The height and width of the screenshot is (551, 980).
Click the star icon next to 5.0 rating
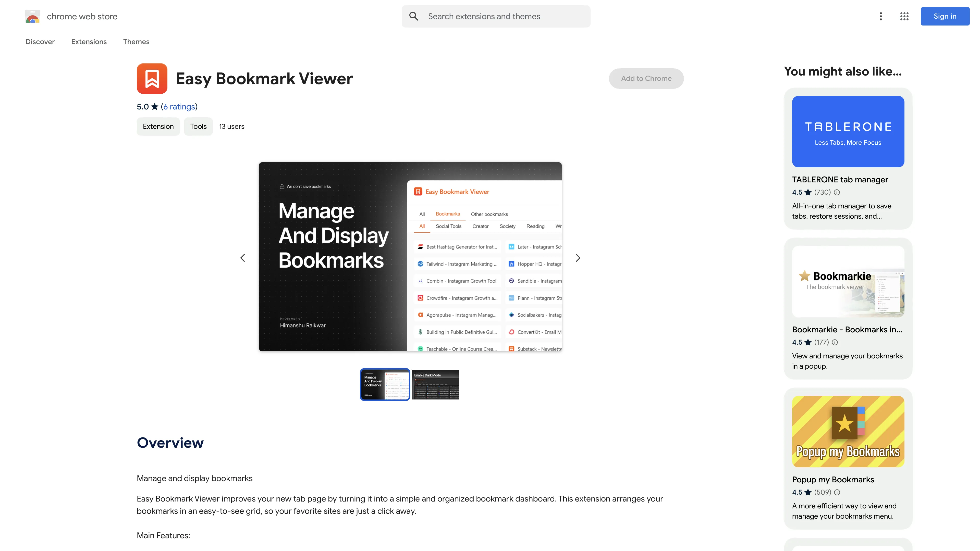pyautogui.click(x=154, y=106)
